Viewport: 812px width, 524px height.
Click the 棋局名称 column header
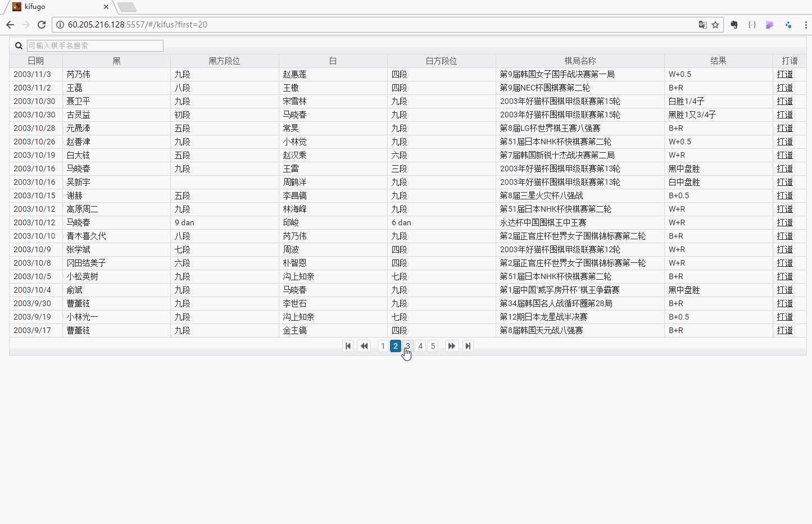(x=580, y=61)
